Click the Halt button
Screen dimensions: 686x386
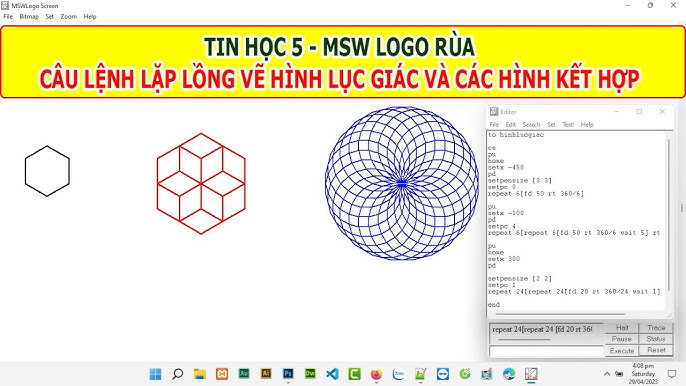pyautogui.click(x=622, y=328)
